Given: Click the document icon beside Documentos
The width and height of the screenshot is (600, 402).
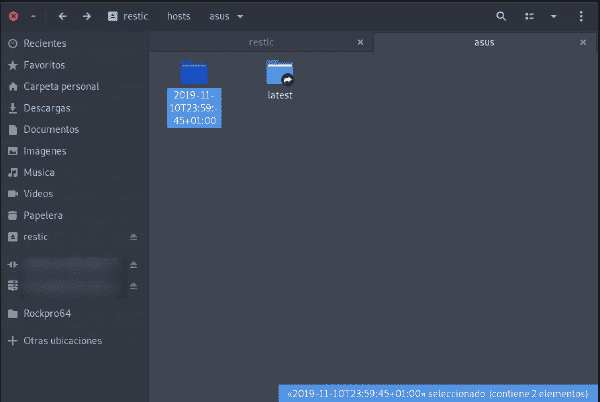Looking at the screenshot, I should click(x=13, y=130).
